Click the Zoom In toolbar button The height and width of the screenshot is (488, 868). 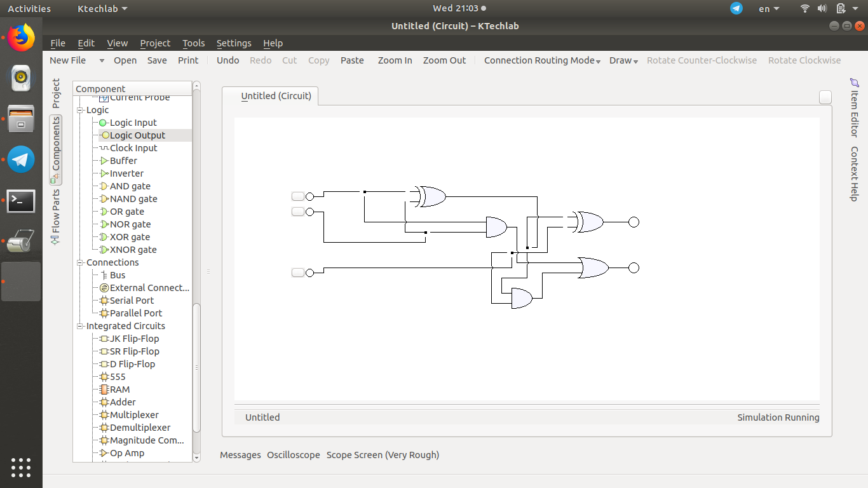pos(395,60)
